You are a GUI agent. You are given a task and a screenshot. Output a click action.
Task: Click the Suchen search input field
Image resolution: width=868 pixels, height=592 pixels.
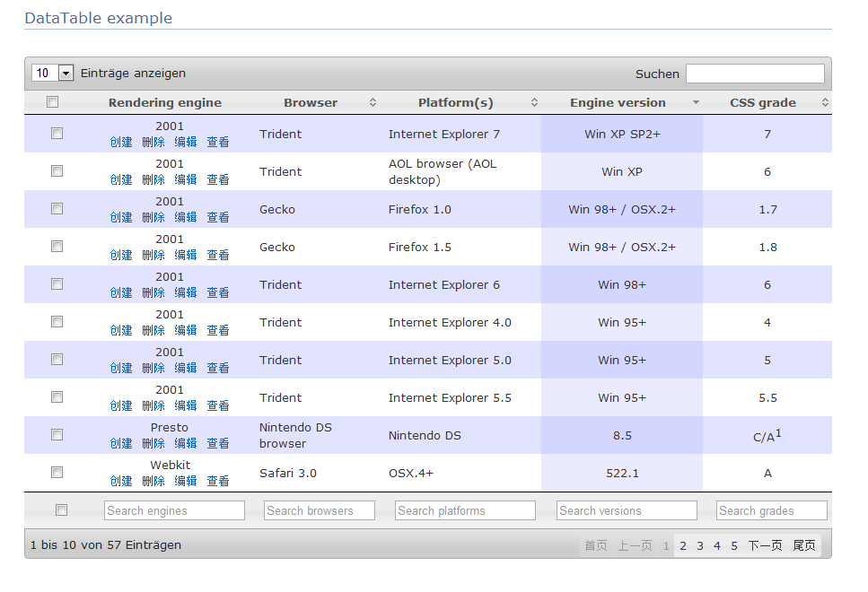(x=755, y=74)
